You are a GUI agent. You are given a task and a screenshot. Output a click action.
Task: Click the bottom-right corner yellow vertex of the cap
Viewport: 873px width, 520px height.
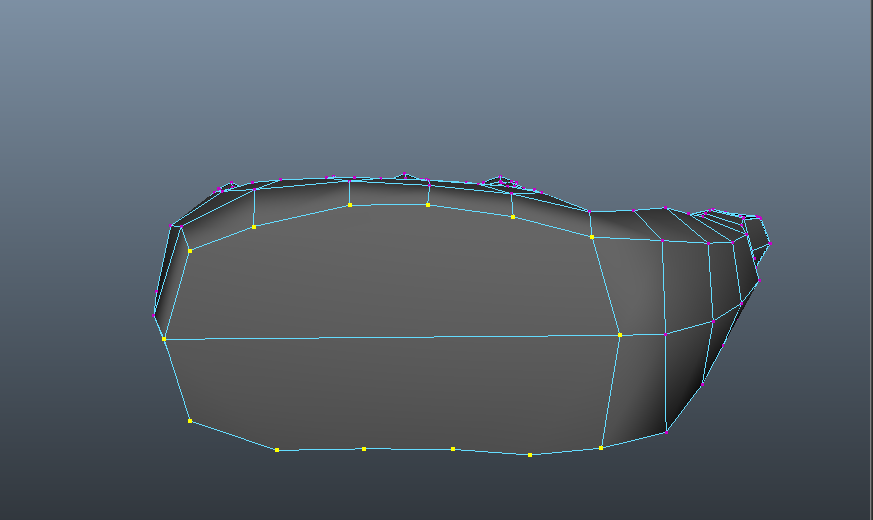coord(601,447)
